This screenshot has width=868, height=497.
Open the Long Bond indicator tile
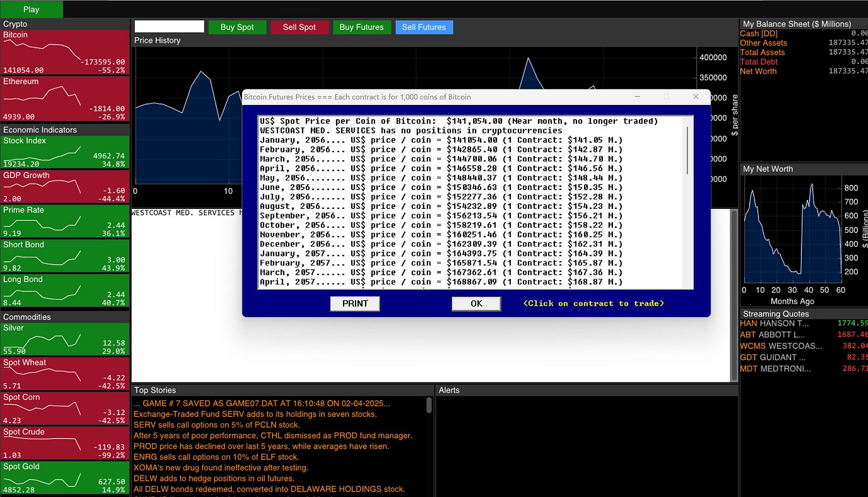65,291
